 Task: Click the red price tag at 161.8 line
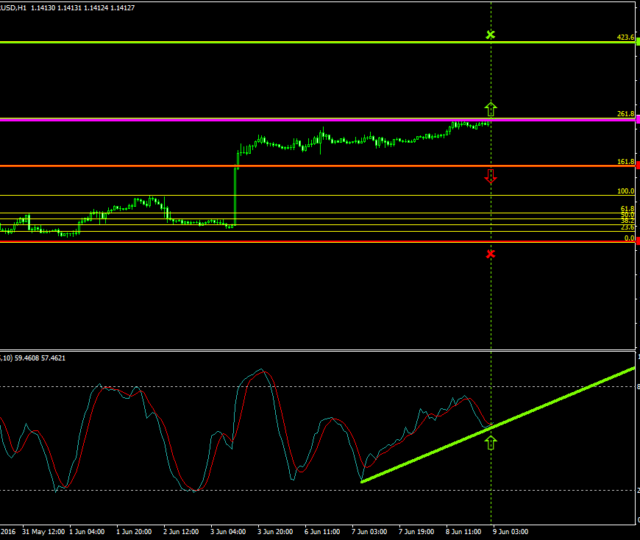[x=636, y=166]
